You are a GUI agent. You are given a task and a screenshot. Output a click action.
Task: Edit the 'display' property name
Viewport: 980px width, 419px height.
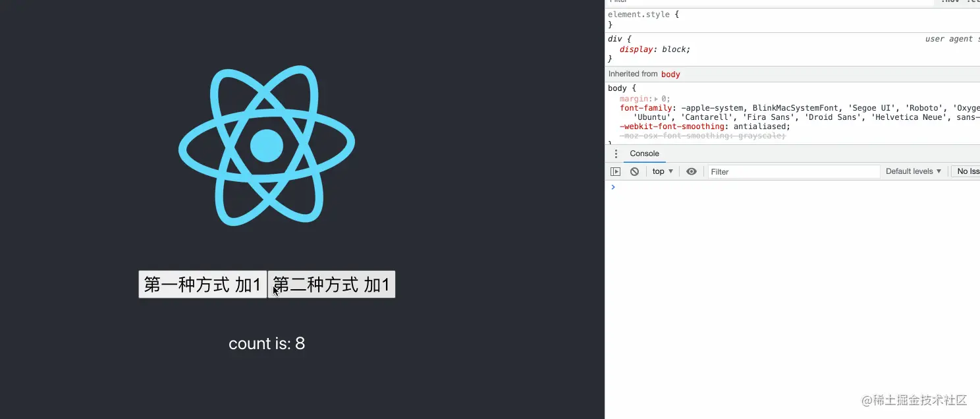point(636,49)
